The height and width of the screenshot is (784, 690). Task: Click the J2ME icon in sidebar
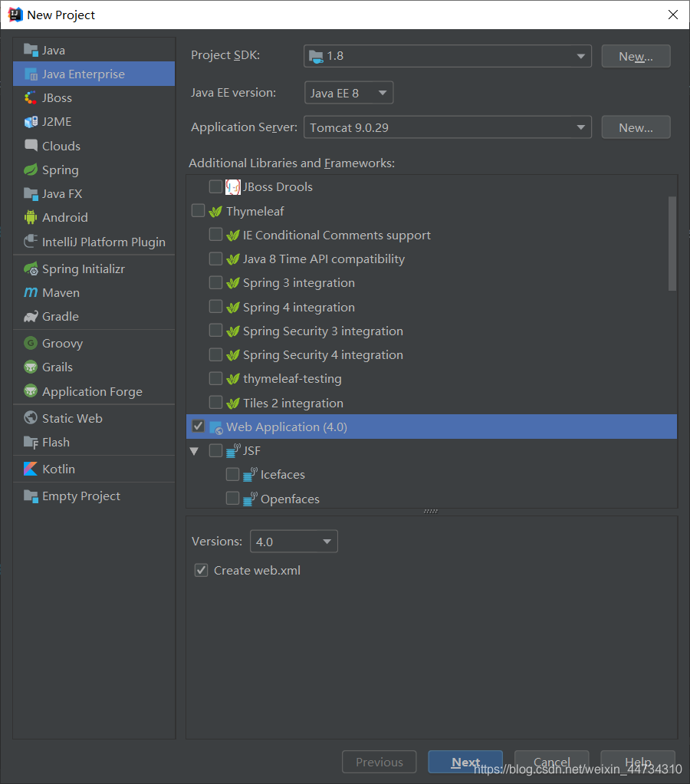tap(31, 122)
